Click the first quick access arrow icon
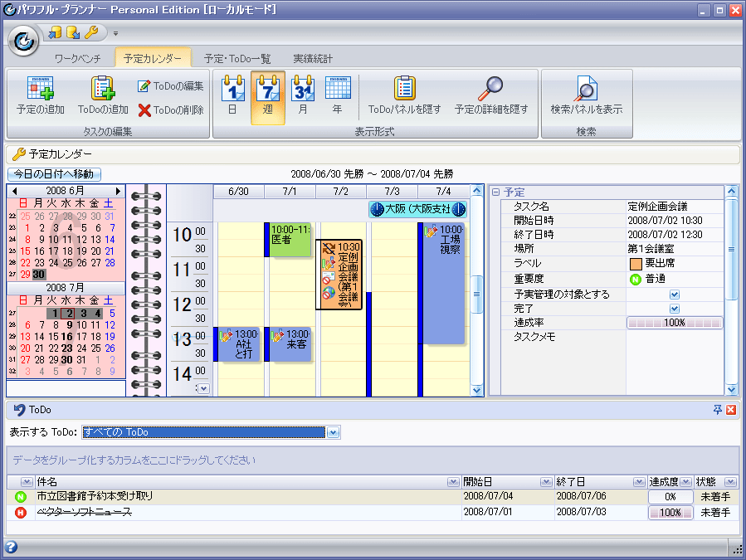The width and height of the screenshot is (746, 560). 56,32
